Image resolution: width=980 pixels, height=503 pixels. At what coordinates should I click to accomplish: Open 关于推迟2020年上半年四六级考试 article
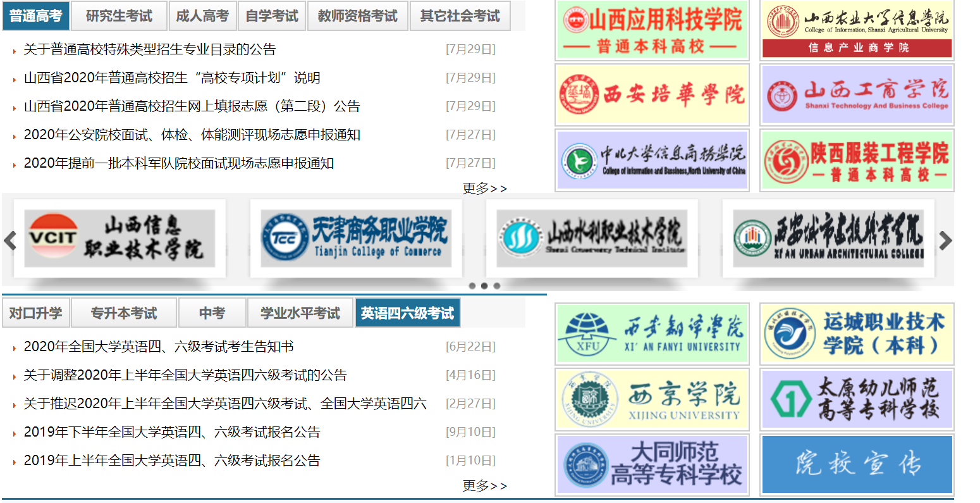coord(225,404)
